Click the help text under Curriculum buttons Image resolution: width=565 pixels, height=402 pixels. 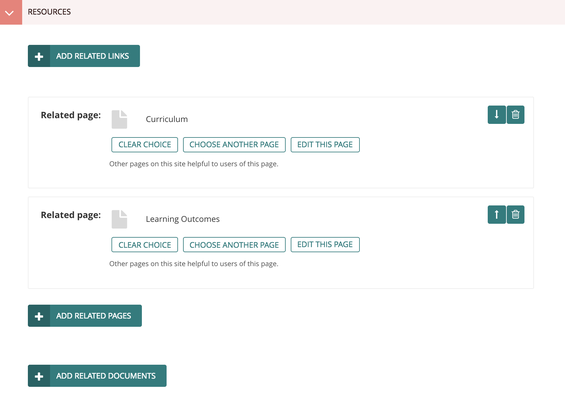(x=194, y=164)
